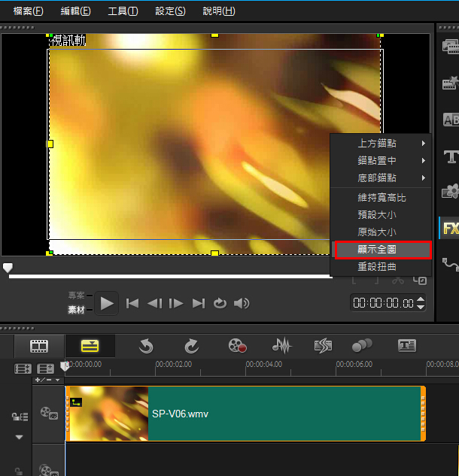This screenshot has height=476, width=459.
Task: Open the 檔案(F) menu
Action: coord(28,11)
